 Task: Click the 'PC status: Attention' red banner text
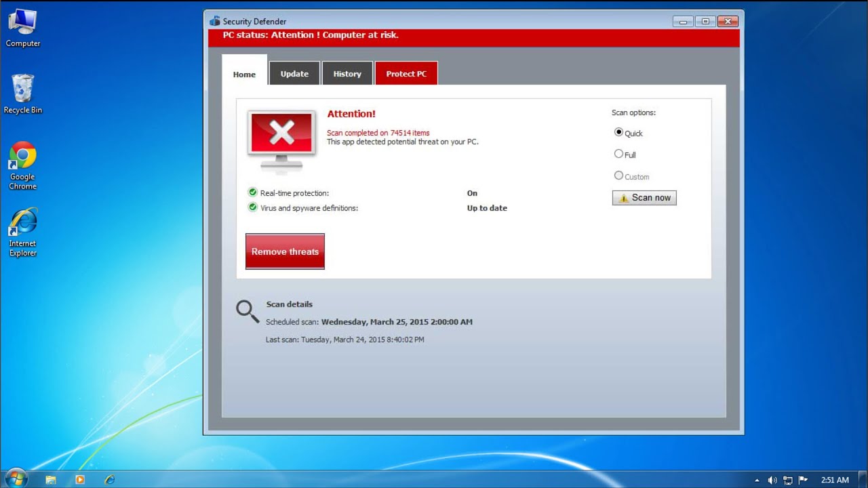pyautogui.click(x=311, y=35)
